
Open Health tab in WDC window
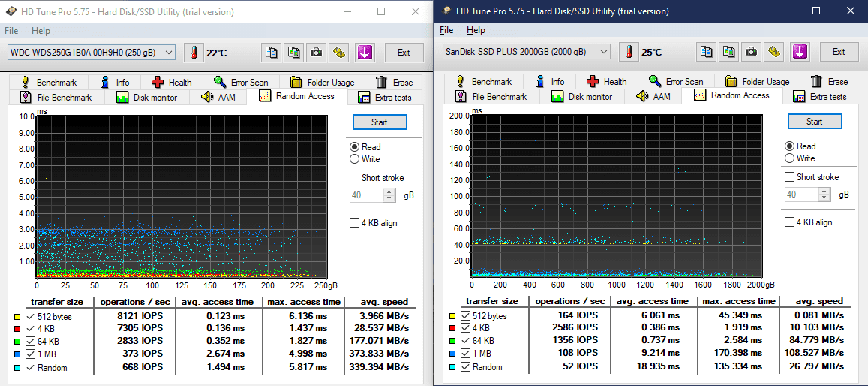pyautogui.click(x=172, y=82)
